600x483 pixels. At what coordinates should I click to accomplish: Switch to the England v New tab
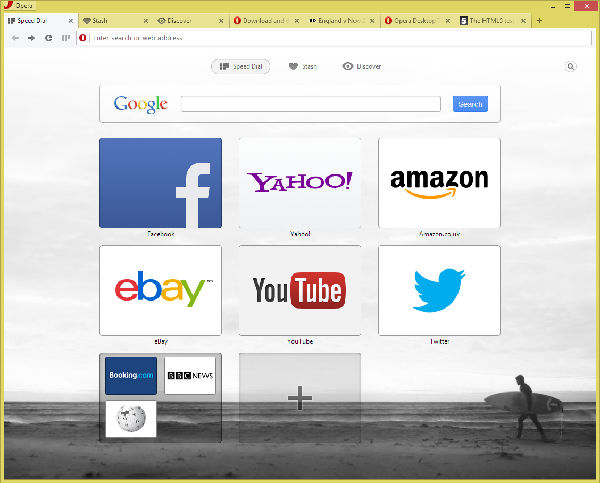(341, 21)
